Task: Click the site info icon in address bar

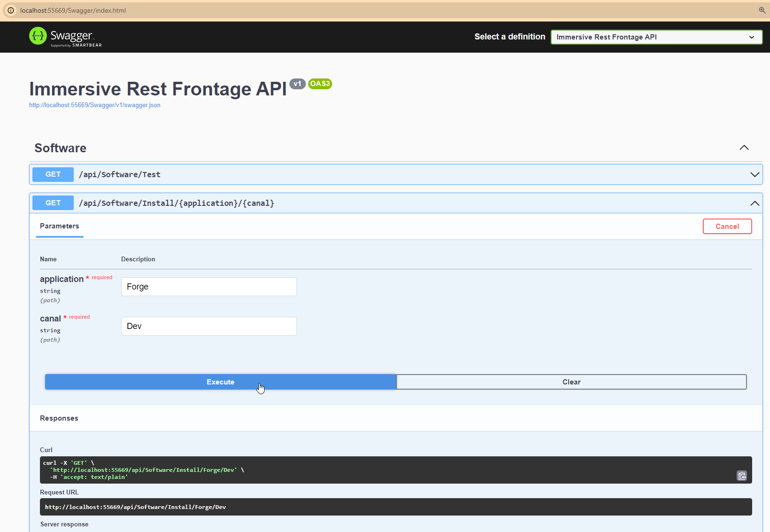Action: 10,10
